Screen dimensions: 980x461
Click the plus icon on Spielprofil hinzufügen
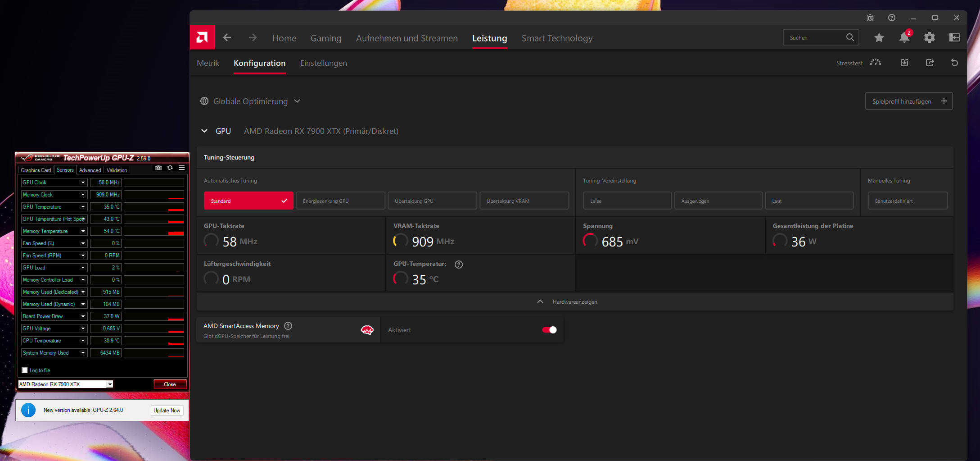pos(944,101)
